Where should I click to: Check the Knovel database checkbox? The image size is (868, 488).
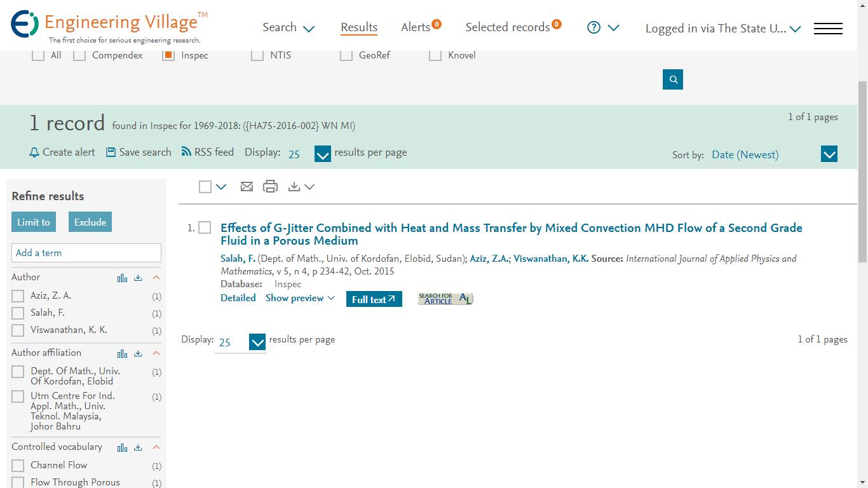point(435,55)
